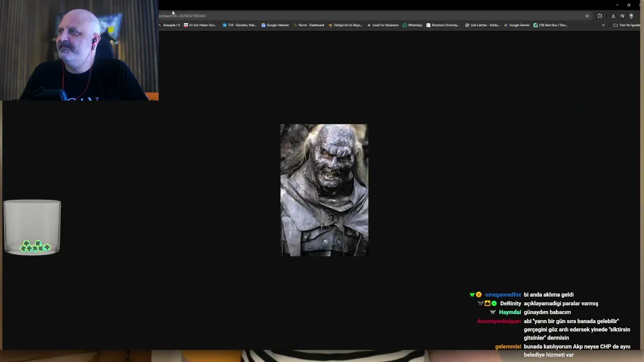Image resolution: width=644 pixels, height=362 pixels.
Task: Click the green fox badge by omeganredfox
Action: point(472,295)
